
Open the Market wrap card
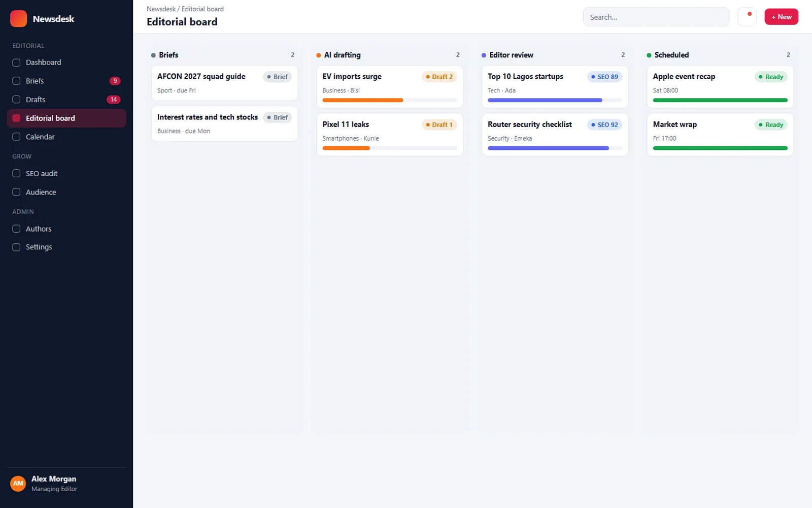tap(720, 135)
